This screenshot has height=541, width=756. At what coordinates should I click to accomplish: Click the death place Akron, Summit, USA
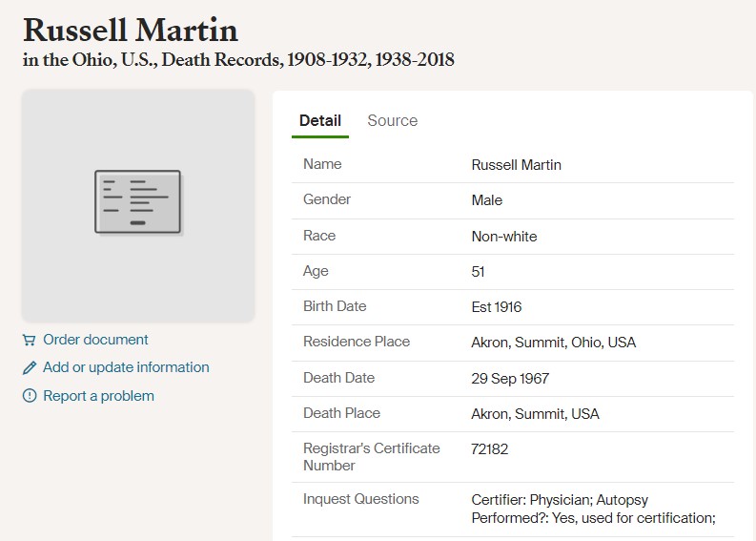535,414
